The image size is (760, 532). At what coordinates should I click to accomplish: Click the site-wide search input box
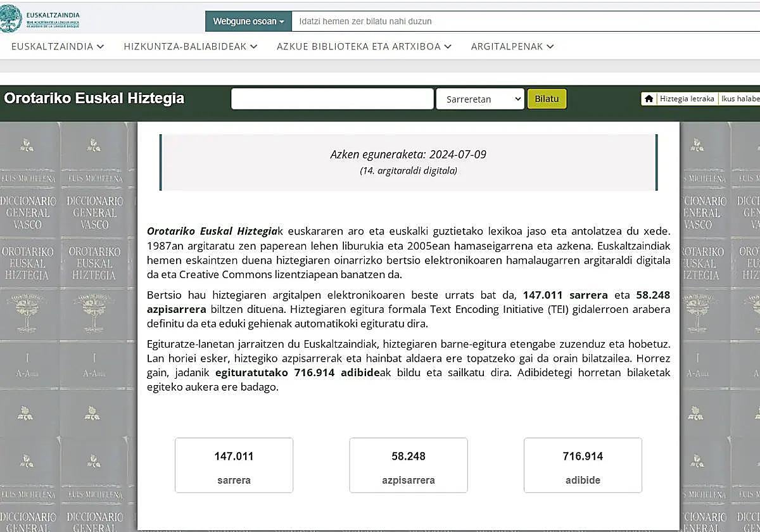(526, 21)
